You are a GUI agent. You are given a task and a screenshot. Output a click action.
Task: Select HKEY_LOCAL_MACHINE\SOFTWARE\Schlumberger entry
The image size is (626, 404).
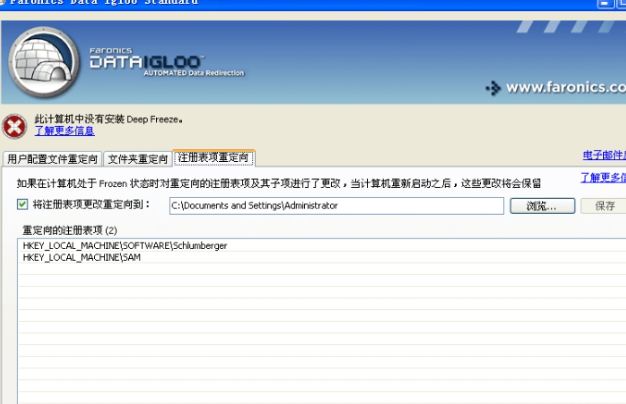(321, 246)
